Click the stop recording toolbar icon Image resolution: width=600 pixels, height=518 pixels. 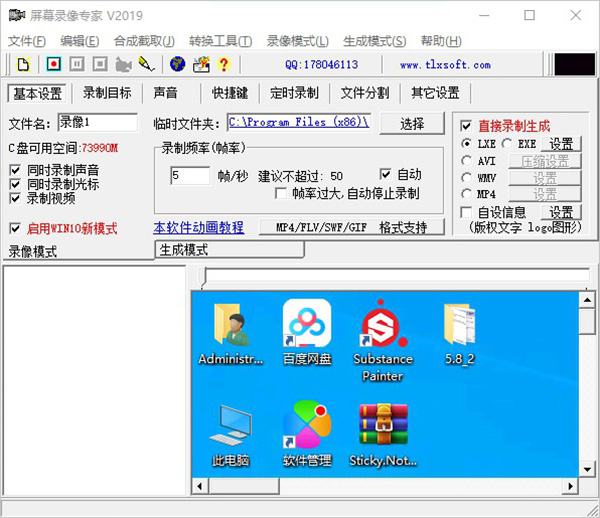tap(99, 65)
